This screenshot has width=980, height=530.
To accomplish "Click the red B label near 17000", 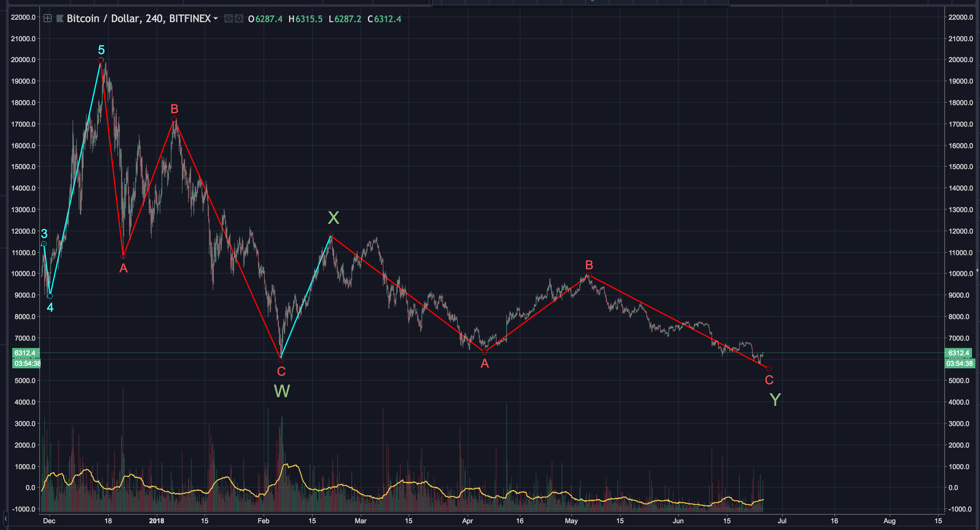I will point(174,109).
